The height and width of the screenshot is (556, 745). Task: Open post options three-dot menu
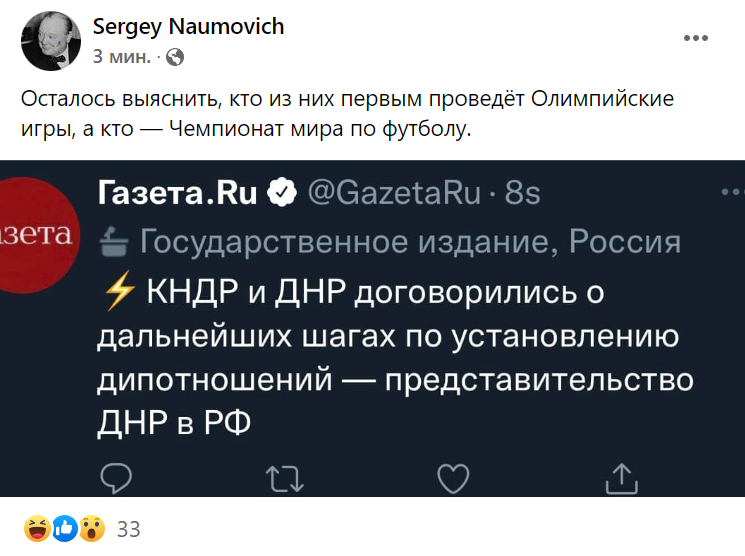click(x=695, y=39)
